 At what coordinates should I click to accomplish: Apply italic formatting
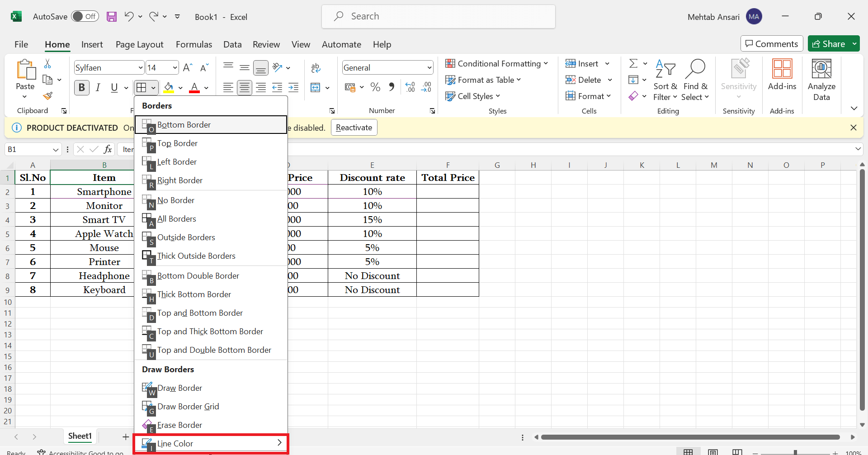98,87
